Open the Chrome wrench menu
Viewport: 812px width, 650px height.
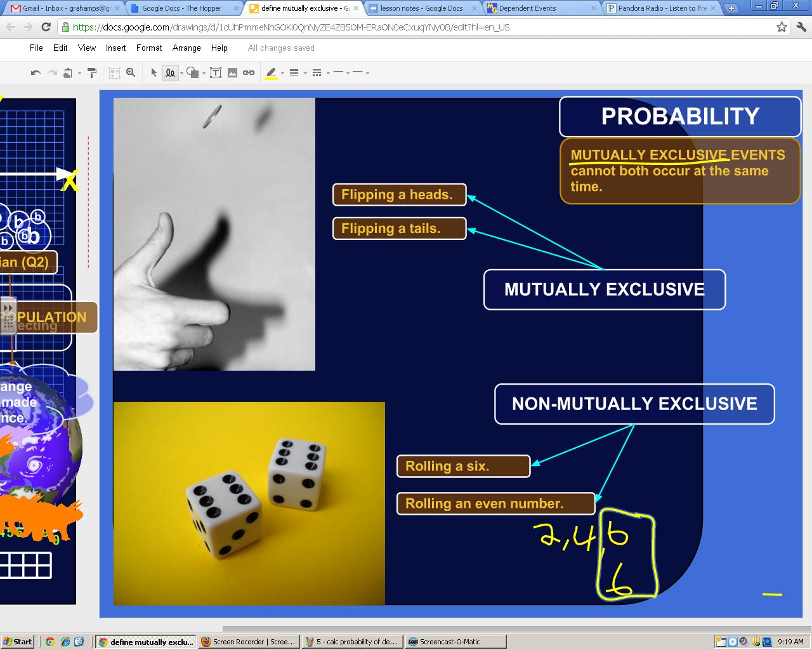pyautogui.click(x=801, y=27)
